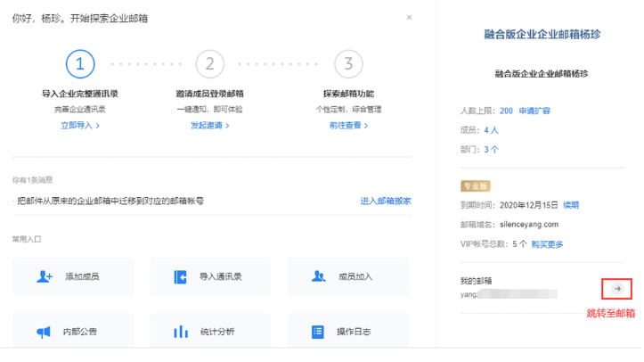Select step 1 circle in the guide
The width and height of the screenshot is (644, 362).
[x=80, y=63]
